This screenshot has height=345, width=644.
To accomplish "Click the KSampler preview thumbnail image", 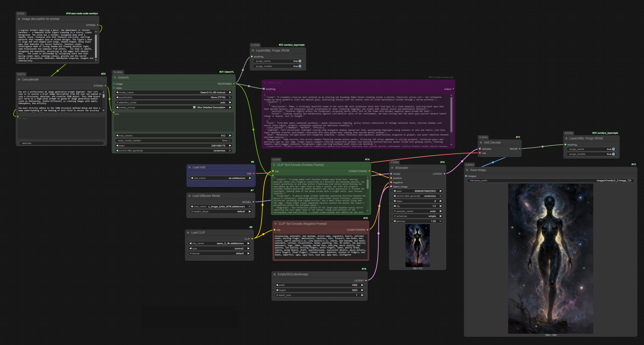I will (x=417, y=245).
